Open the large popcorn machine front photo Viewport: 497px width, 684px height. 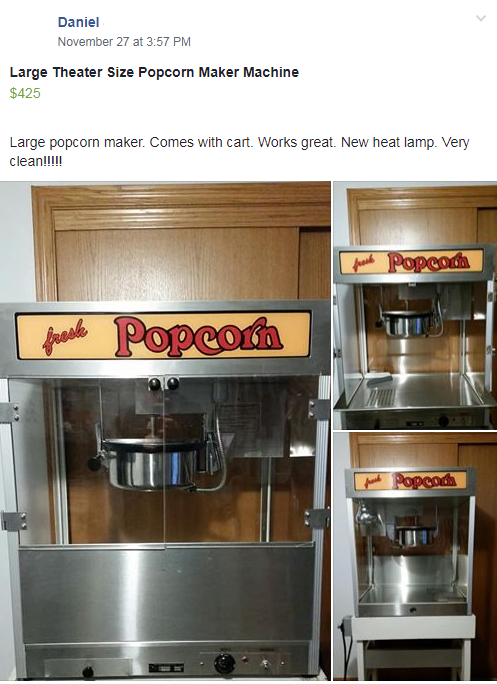(165, 431)
